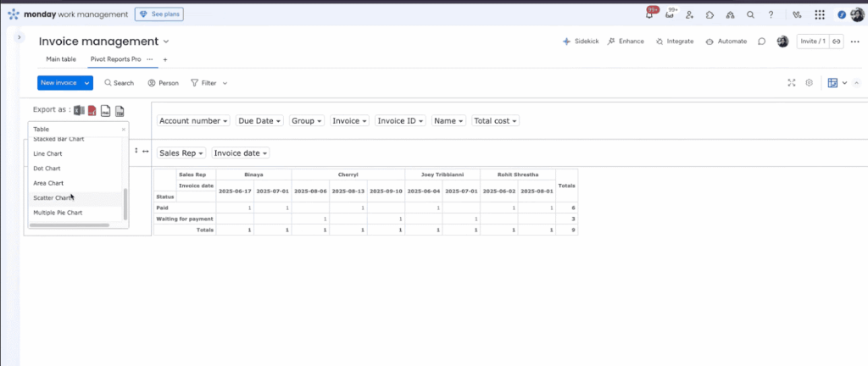Expand the Account number field dropdown
868x366 pixels.
pyautogui.click(x=194, y=120)
